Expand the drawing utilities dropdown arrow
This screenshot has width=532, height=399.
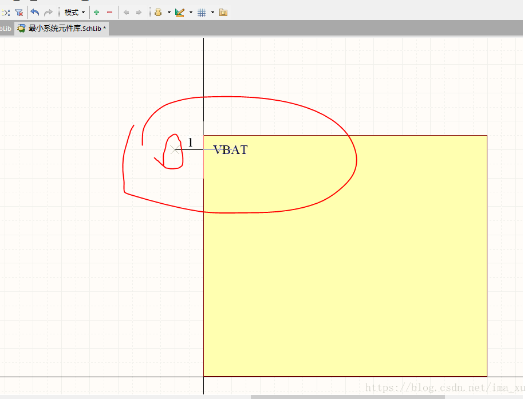pyautogui.click(x=191, y=12)
